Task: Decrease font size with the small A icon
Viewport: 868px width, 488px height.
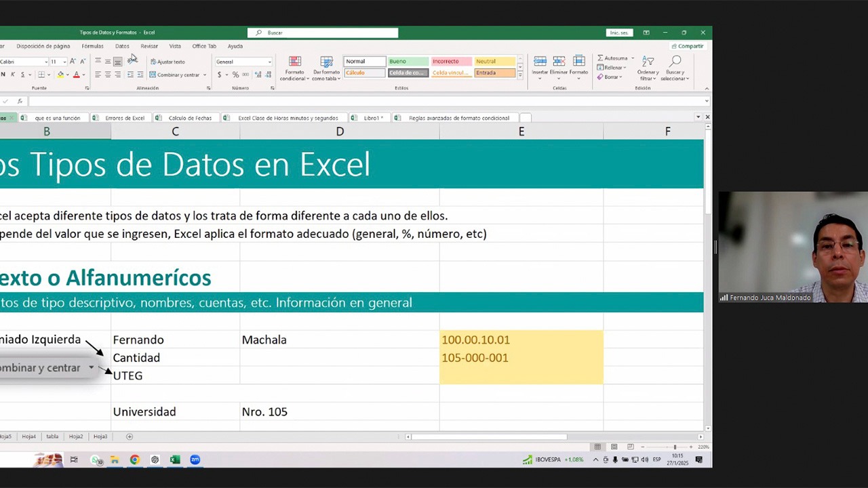Action: pos(82,62)
